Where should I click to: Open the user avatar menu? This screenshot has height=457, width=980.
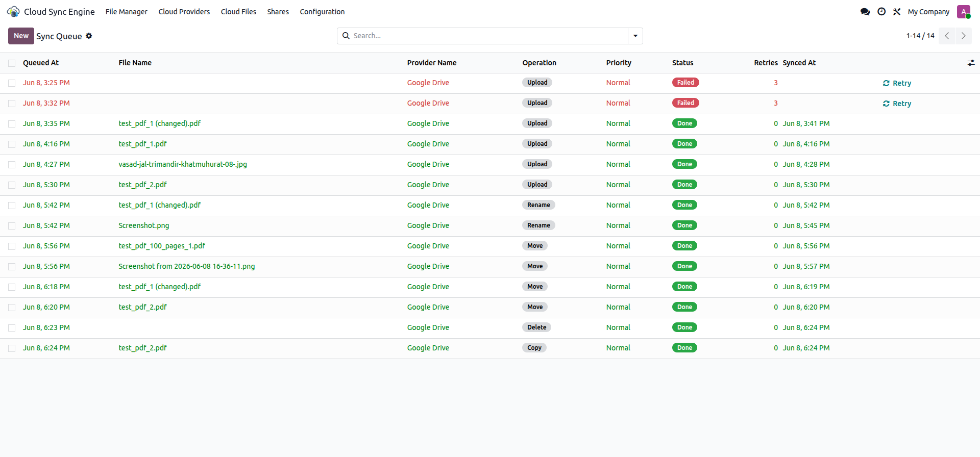[964, 12]
